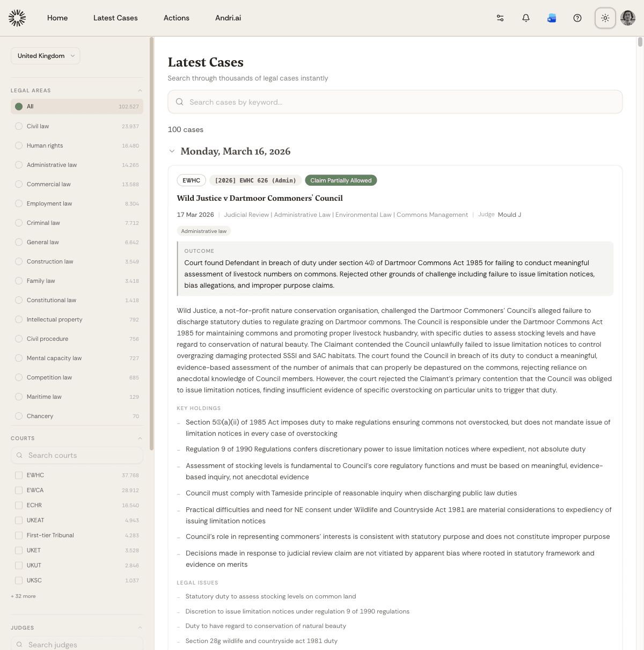Select the Commercial law filter
644x650 pixels.
[x=77, y=184]
